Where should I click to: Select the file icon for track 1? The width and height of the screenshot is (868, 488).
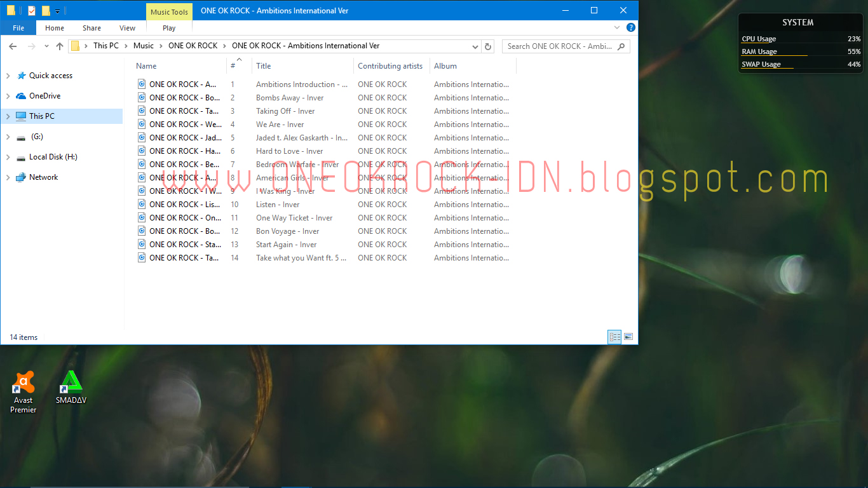(142, 84)
